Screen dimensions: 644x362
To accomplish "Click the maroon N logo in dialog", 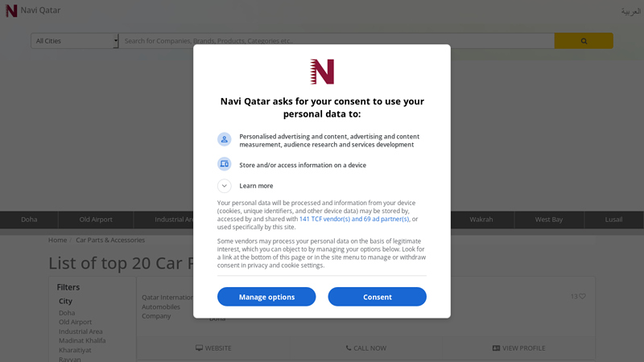I will point(322,72).
